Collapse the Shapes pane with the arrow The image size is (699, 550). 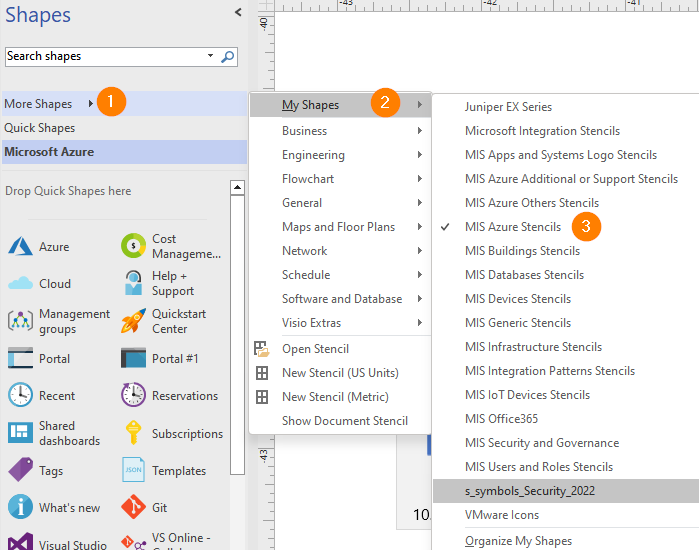point(238,12)
